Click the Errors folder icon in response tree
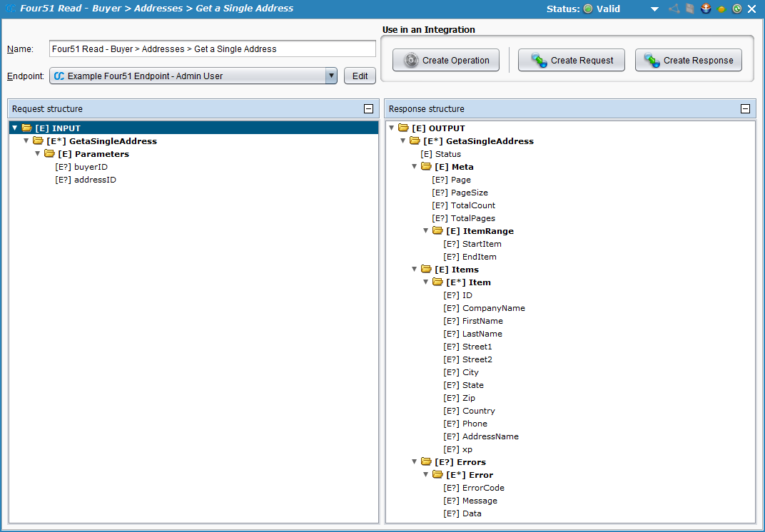Viewport: 765px width, 532px height. [427, 462]
